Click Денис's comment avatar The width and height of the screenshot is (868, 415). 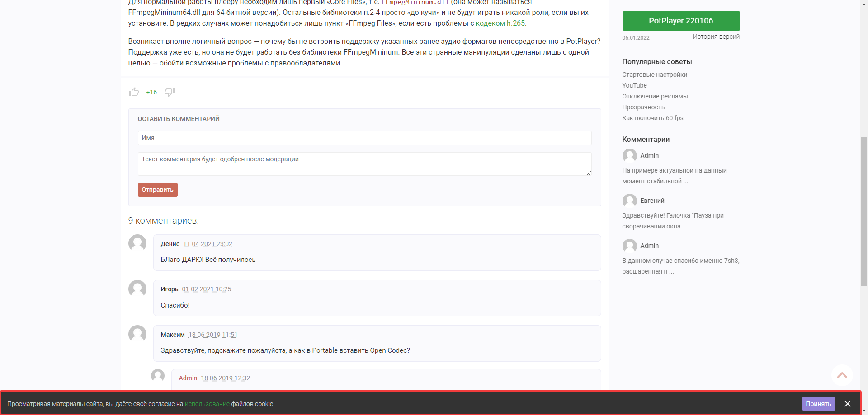point(137,243)
